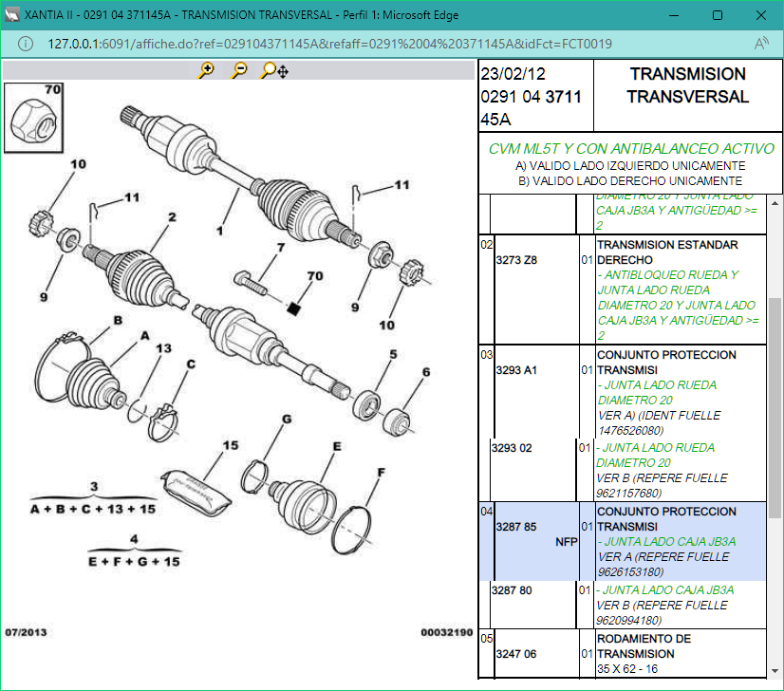Click B) VALIDO LADO DERECHO UNICAMENTE note
Viewport: 784px width, 691px height.
point(630,180)
